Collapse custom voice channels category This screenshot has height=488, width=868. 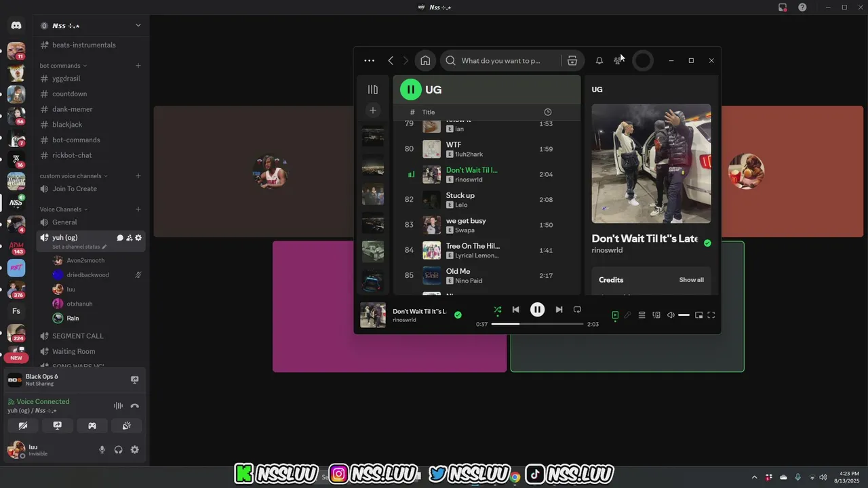point(74,176)
